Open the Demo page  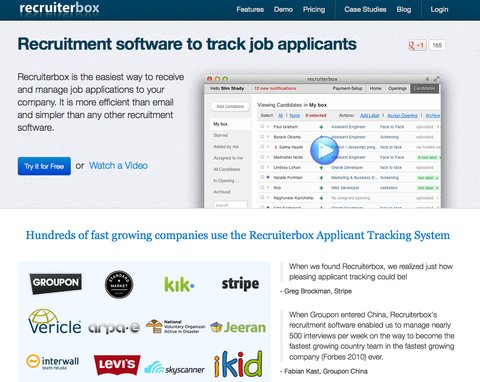[283, 9]
